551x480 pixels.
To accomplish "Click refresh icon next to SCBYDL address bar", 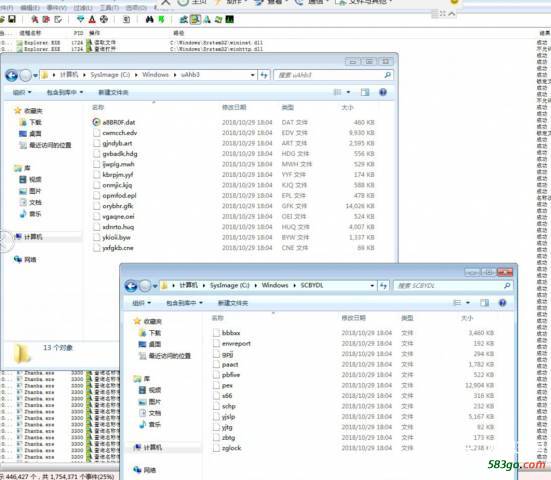I will (x=383, y=286).
